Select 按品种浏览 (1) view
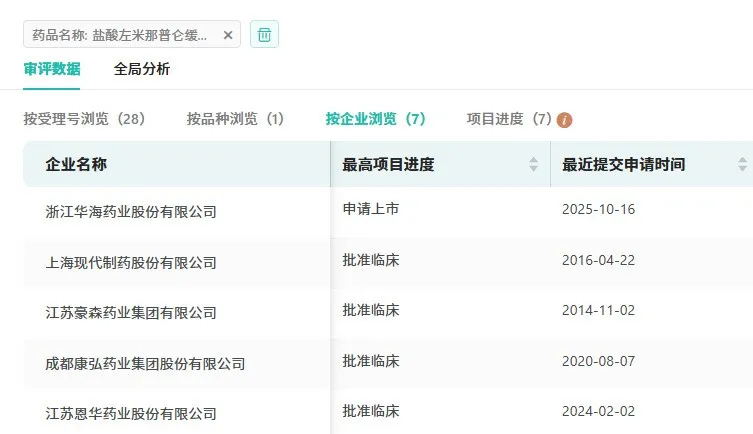753x434 pixels. [x=235, y=119]
